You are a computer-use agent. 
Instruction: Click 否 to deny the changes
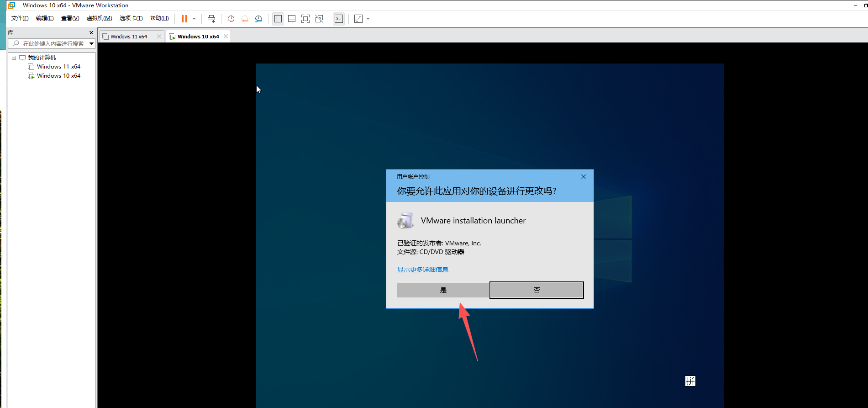pos(537,290)
